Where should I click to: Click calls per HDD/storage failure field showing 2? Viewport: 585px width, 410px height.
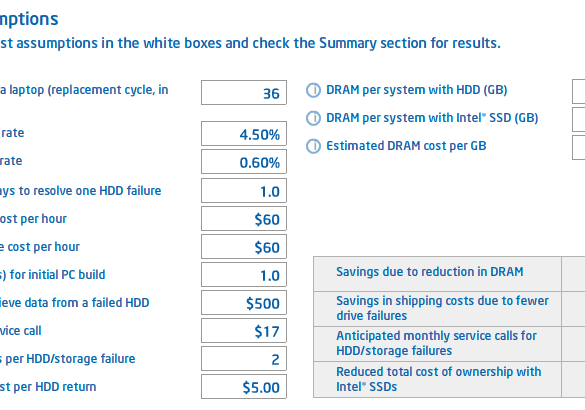(x=244, y=359)
